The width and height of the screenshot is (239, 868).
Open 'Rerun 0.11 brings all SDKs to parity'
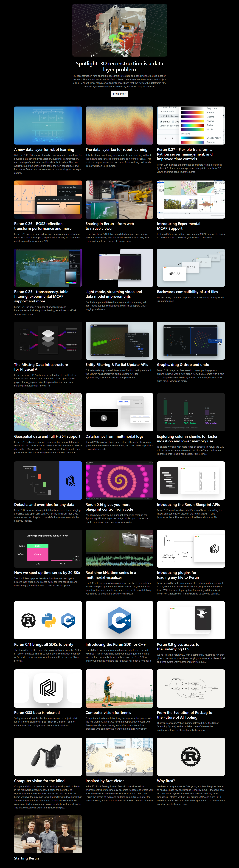[44, 645]
